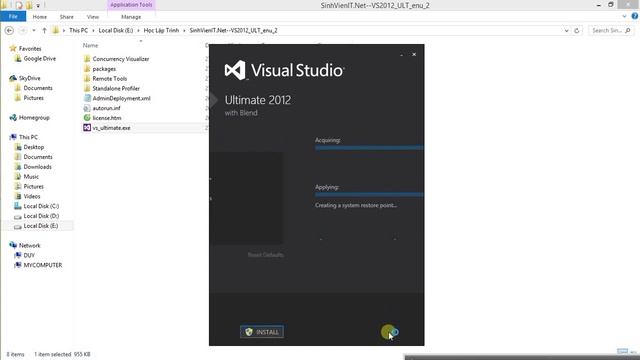Click the Visual Studio logo icon
This screenshot has height=360, width=640.
pyautogui.click(x=235, y=70)
